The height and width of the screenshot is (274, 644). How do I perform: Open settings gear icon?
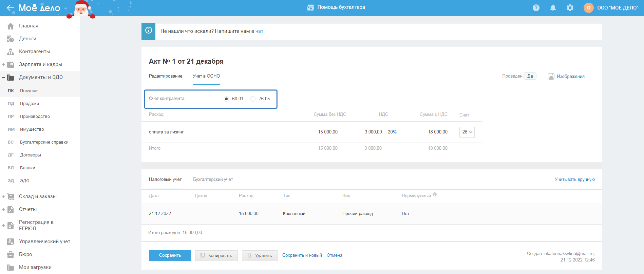pyautogui.click(x=570, y=8)
